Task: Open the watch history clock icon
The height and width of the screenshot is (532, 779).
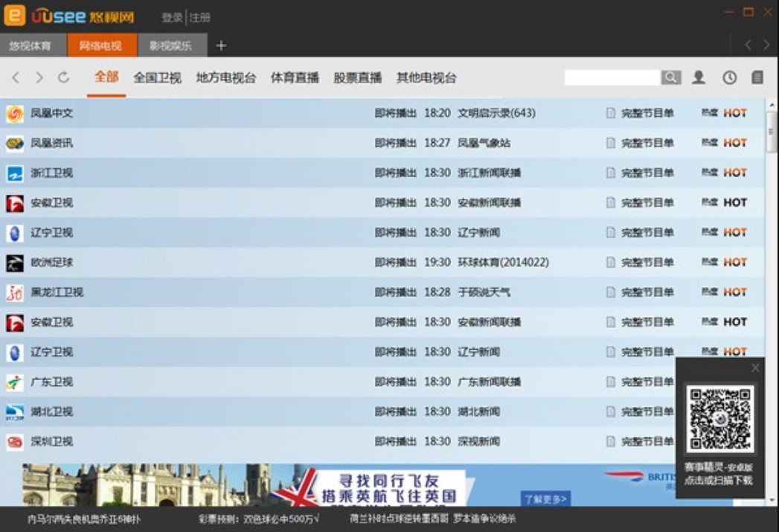Action: (729, 77)
